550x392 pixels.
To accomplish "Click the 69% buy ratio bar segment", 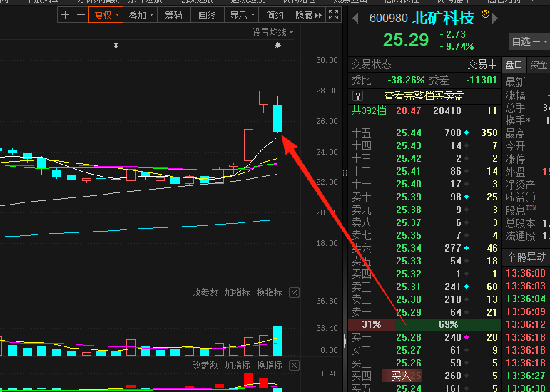I will click(x=448, y=324).
